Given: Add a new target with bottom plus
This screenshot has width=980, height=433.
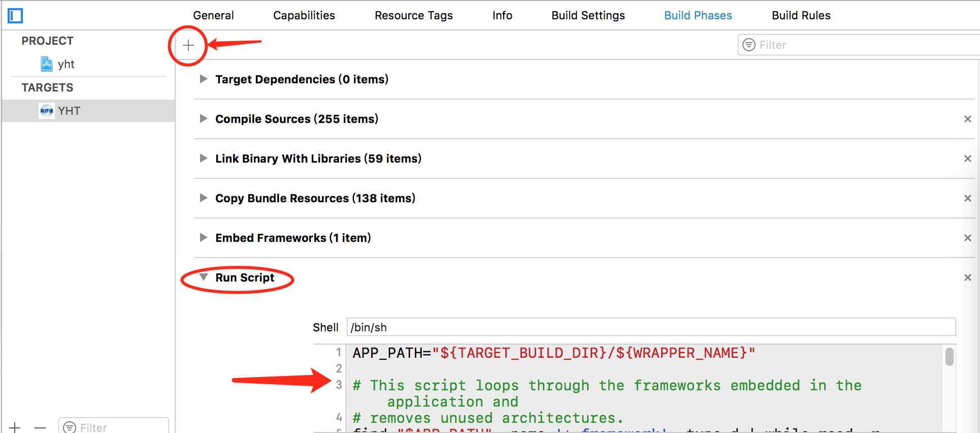Looking at the screenshot, I should 15,427.
